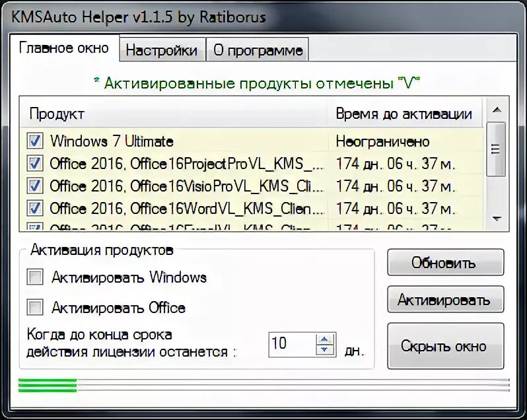The height and width of the screenshot is (420, 527).
Task: Click the 174 дн. value in the Office16ProjectProVL row
Action: pyautogui.click(x=396, y=164)
